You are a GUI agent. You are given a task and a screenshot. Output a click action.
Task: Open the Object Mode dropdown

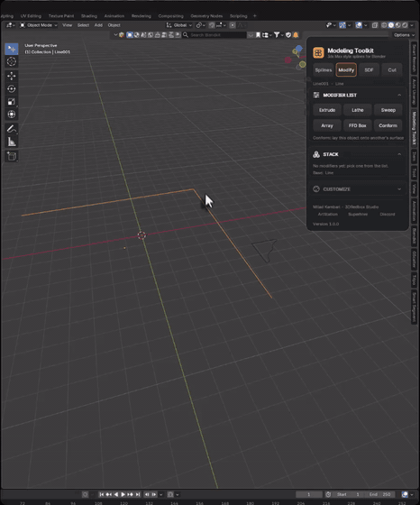(38, 25)
